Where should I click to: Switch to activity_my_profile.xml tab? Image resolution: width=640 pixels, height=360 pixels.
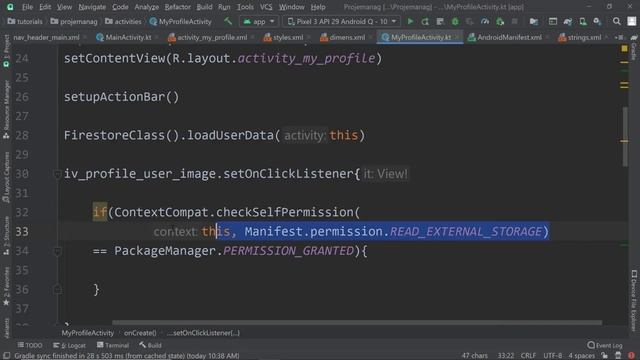click(x=211, y=38)
